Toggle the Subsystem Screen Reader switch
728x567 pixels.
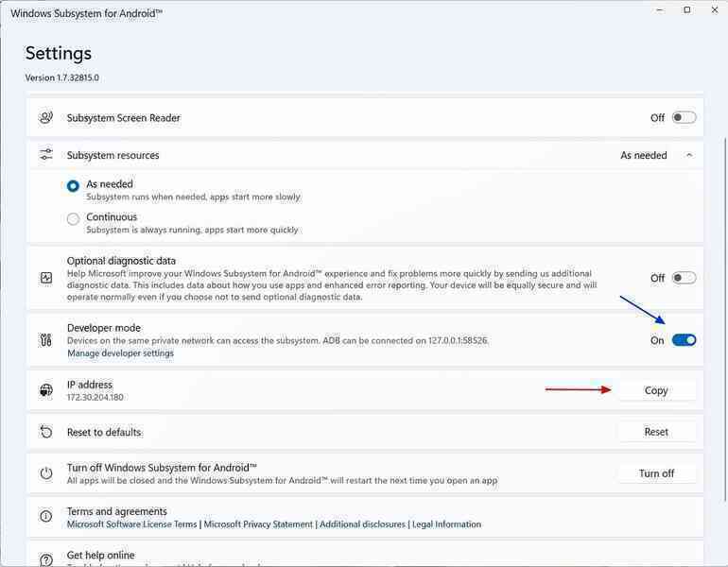(x=684, y=117)
